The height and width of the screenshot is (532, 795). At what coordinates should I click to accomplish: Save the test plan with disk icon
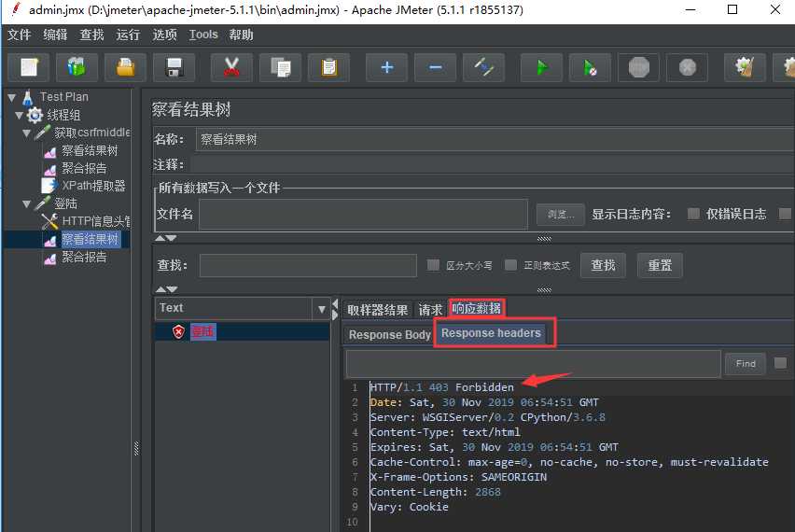click(x=174, y=67)
